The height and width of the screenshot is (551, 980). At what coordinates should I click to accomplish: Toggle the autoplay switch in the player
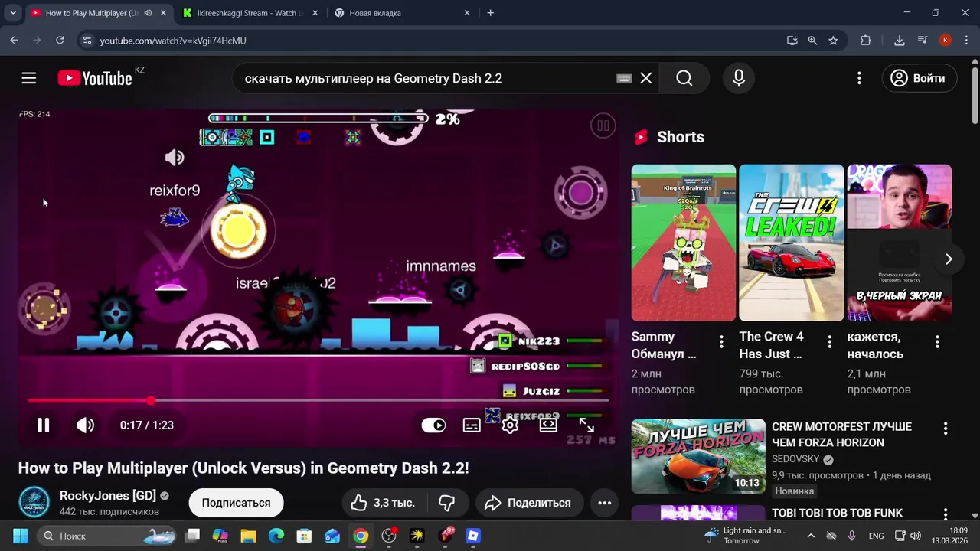click(433, 425)
